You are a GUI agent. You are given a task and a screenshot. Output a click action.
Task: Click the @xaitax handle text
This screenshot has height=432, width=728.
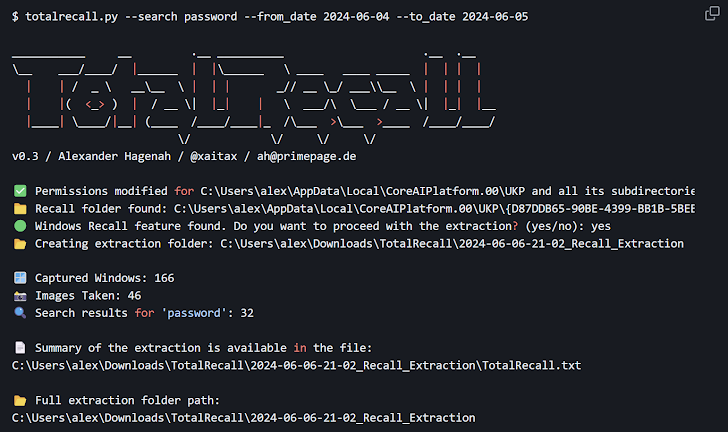click(214, 156)
